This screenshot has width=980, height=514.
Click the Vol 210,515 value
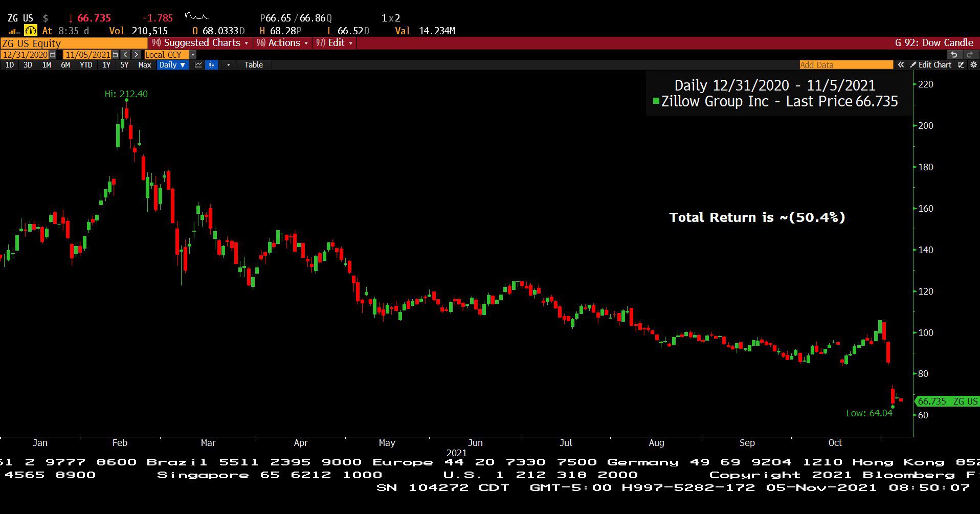click(139, 31)
